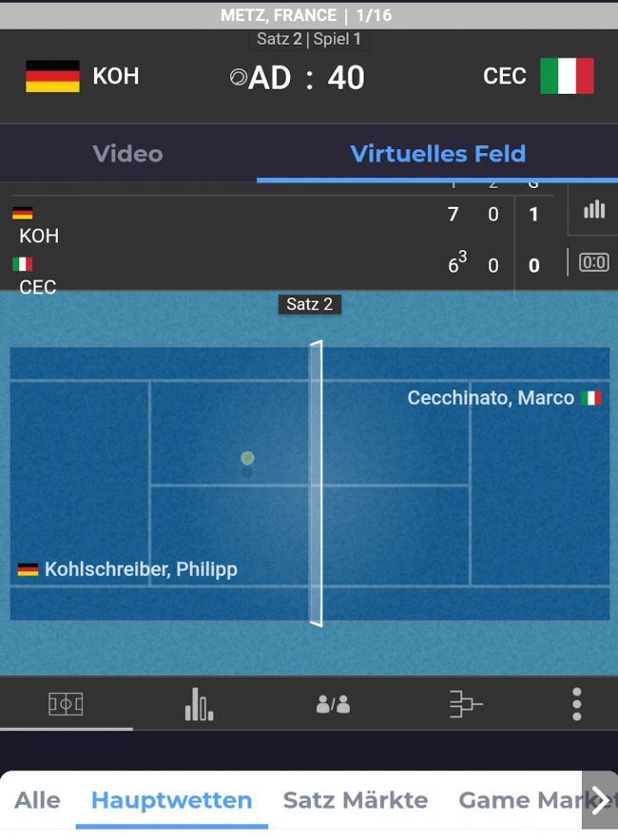The height and width of the screenshot is (840, 618).
Task: Switch to the Video tab
Action: pyautogui.click(x=127, y=154)
